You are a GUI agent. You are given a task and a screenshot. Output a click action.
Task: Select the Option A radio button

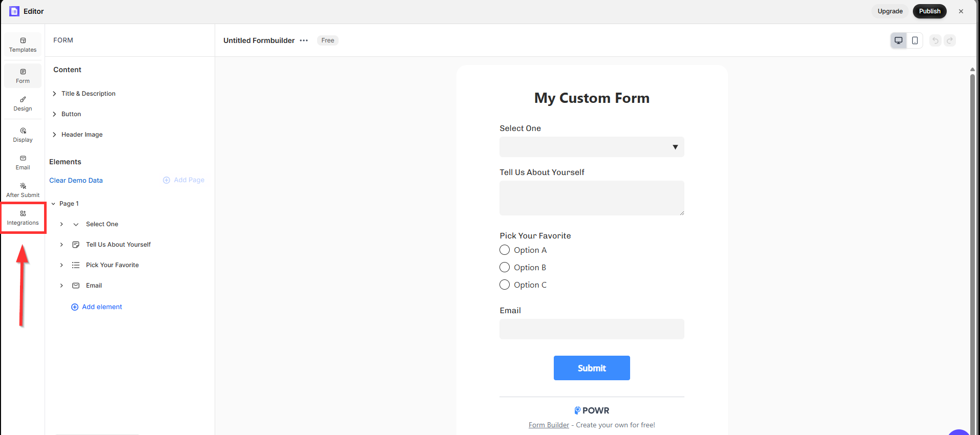pos(505,250)
